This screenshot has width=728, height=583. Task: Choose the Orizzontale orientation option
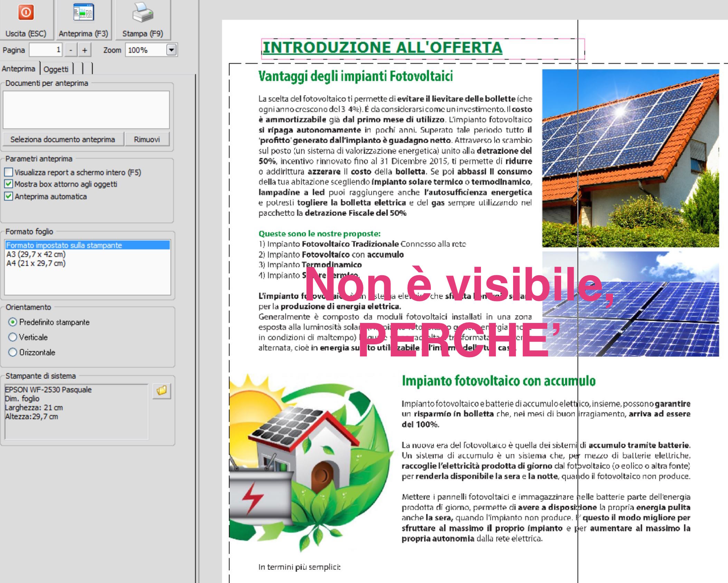[13, 352]
